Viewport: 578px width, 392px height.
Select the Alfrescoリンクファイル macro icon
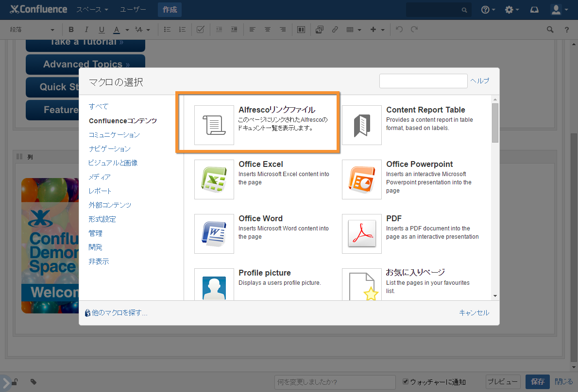(x=214, y=125)
